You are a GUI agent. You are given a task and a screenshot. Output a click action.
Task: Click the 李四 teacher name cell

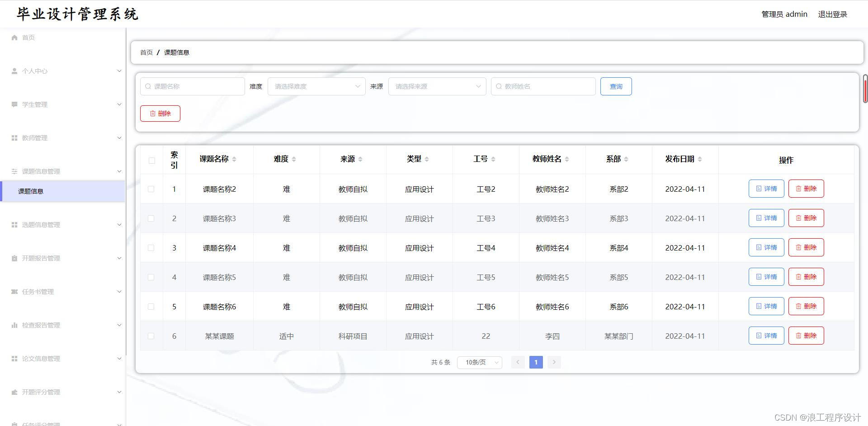552,336
